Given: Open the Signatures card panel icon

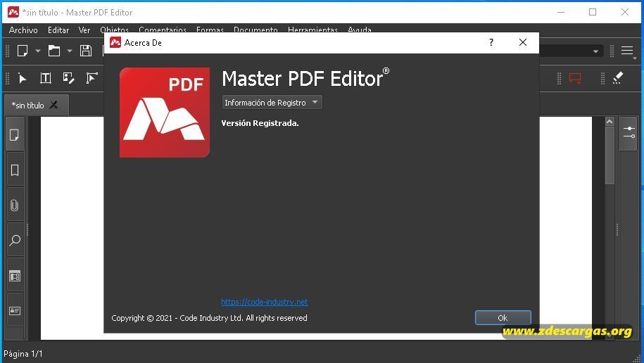Looking at the screenshot, I should 15,310.
